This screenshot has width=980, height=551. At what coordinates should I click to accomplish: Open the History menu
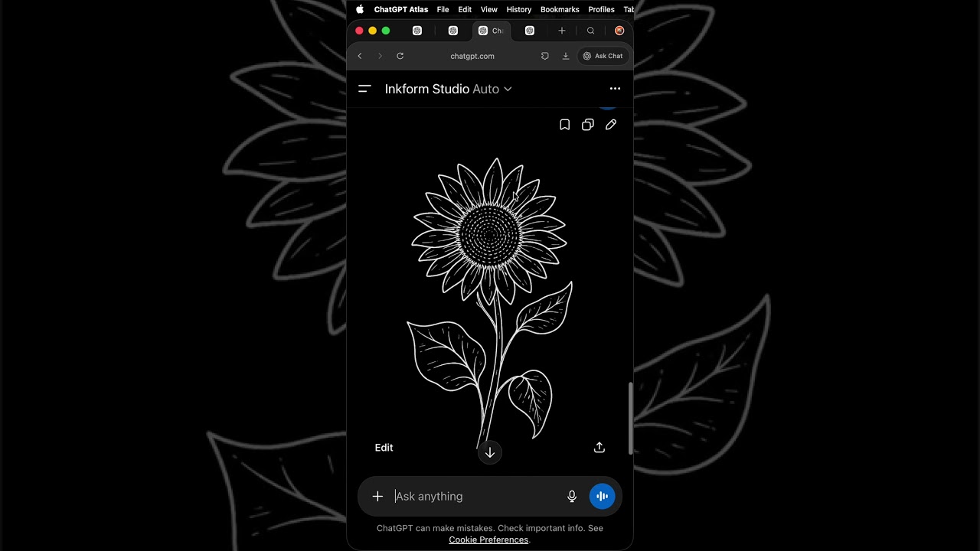click(518, 9)
